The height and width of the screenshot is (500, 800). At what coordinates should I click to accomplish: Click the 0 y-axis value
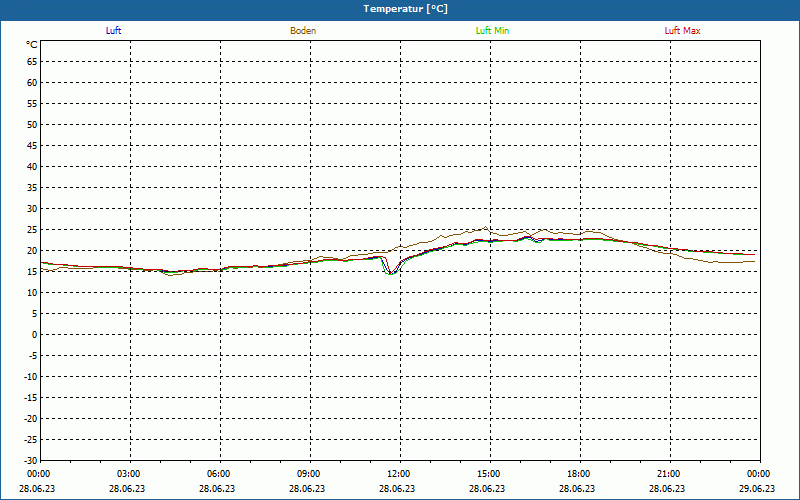(x=35, y=335)
